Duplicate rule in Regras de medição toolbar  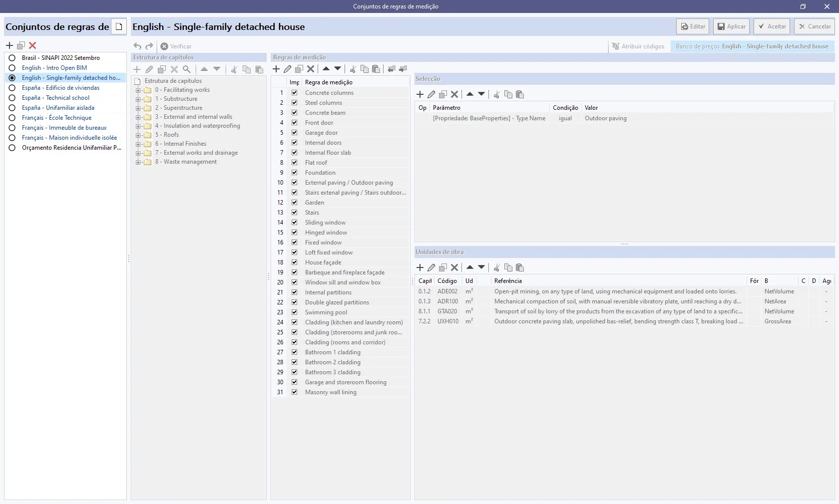pos(299,69)
